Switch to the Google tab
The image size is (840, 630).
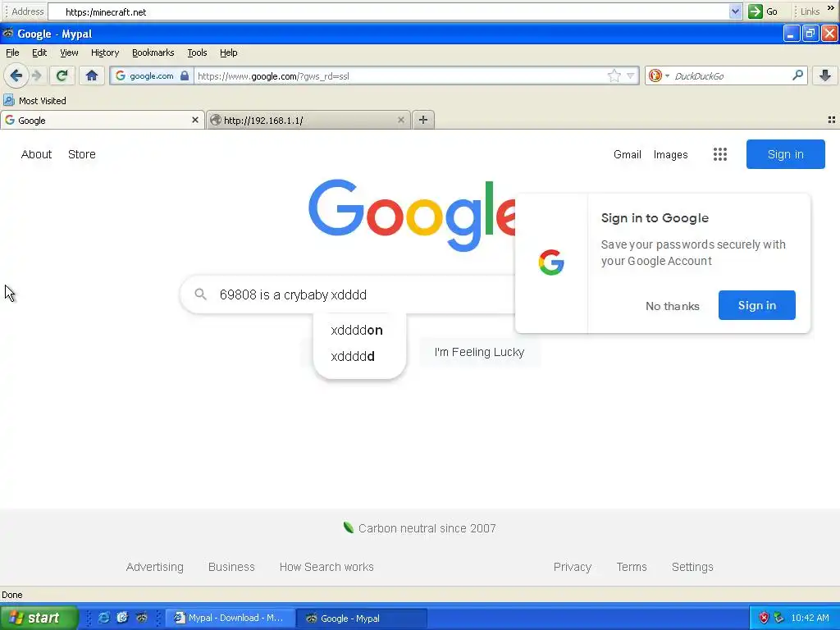click(x=102, y=120)
